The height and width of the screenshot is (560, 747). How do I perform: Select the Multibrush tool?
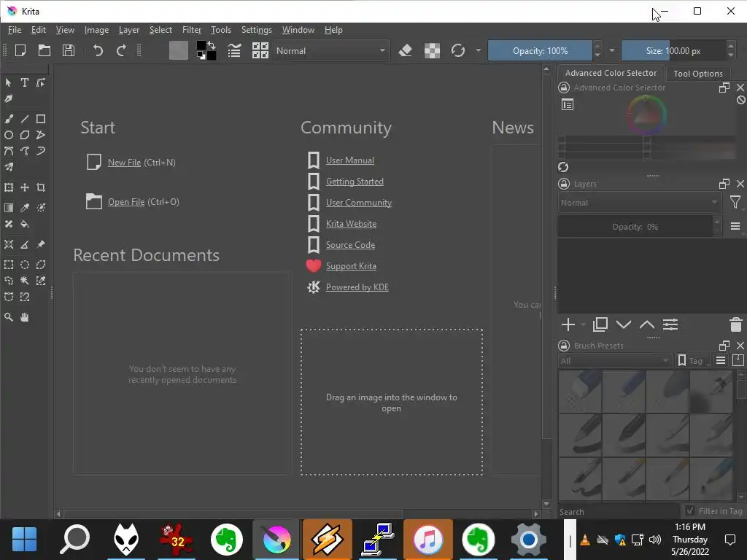(x=9, y=167)
